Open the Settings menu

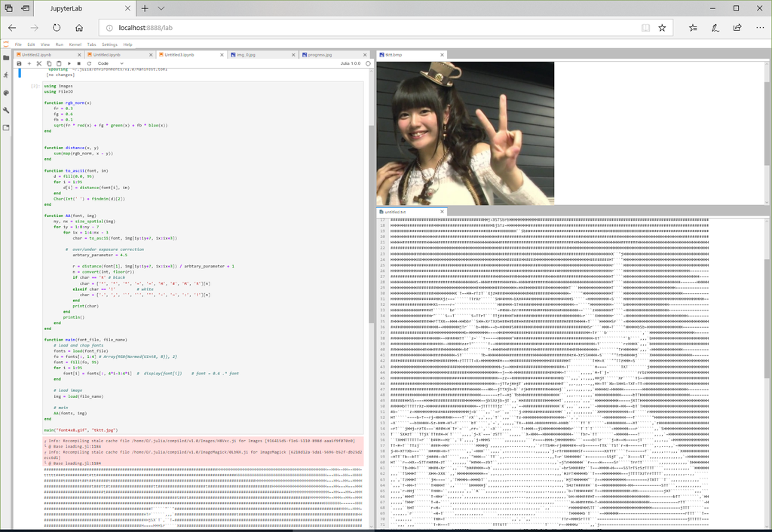click(109, 44)
